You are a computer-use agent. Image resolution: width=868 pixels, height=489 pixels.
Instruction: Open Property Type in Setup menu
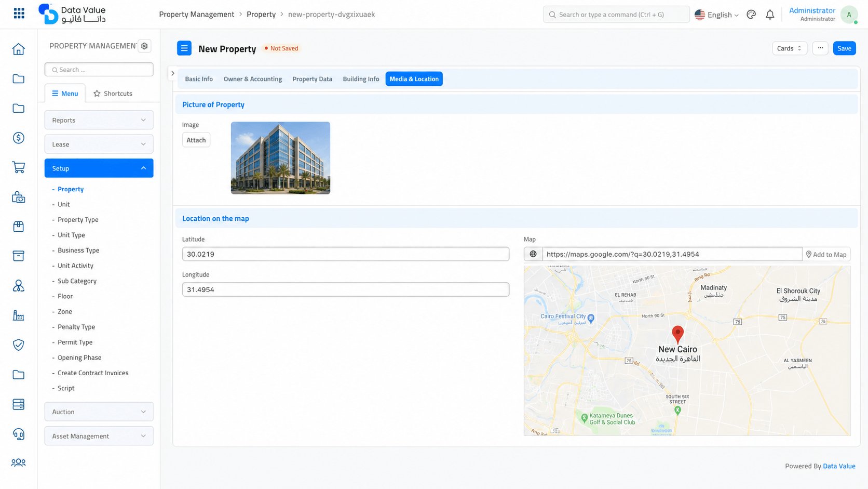(78, 220)
